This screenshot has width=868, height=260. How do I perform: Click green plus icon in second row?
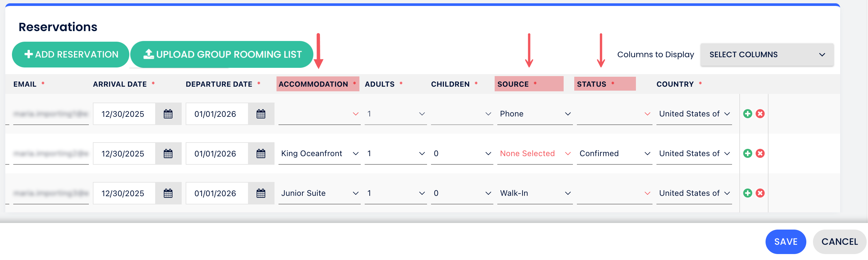click(x=747, y=153)
